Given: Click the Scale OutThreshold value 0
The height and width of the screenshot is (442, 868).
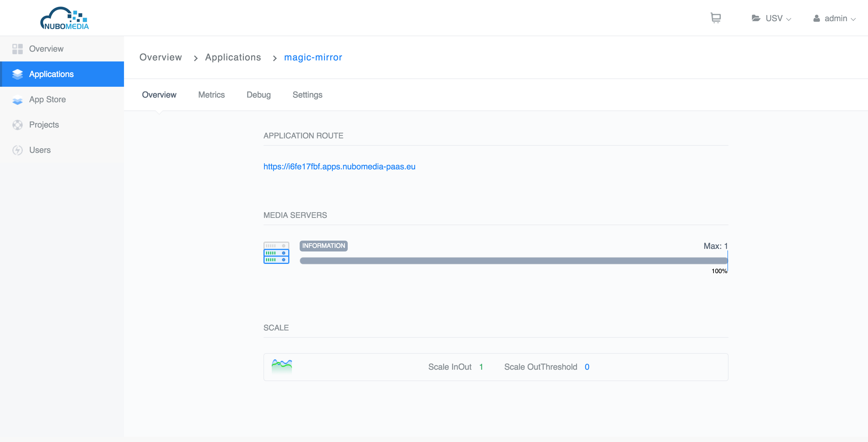Looking at the screenshot, I should click(587, 367).
